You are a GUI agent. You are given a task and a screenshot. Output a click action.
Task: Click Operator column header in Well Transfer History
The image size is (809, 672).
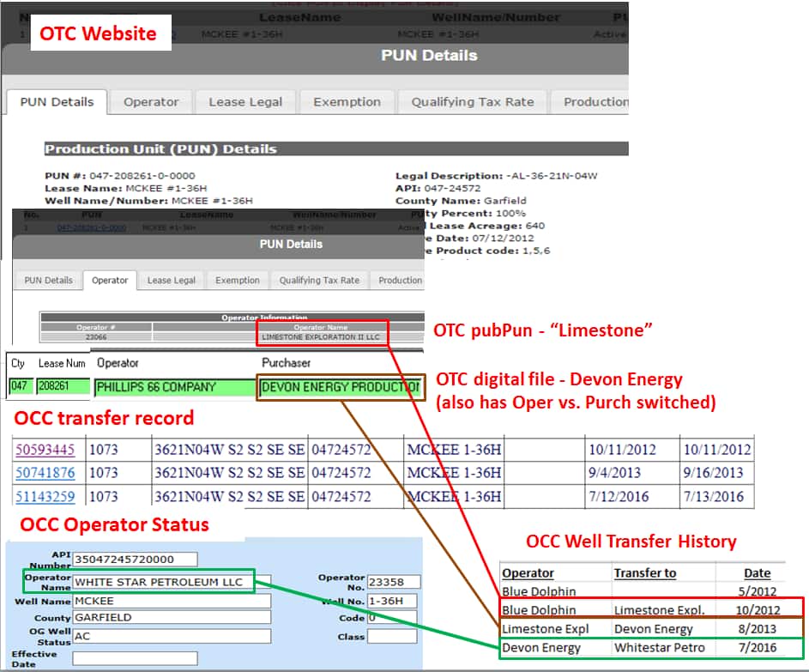(528, 573)
